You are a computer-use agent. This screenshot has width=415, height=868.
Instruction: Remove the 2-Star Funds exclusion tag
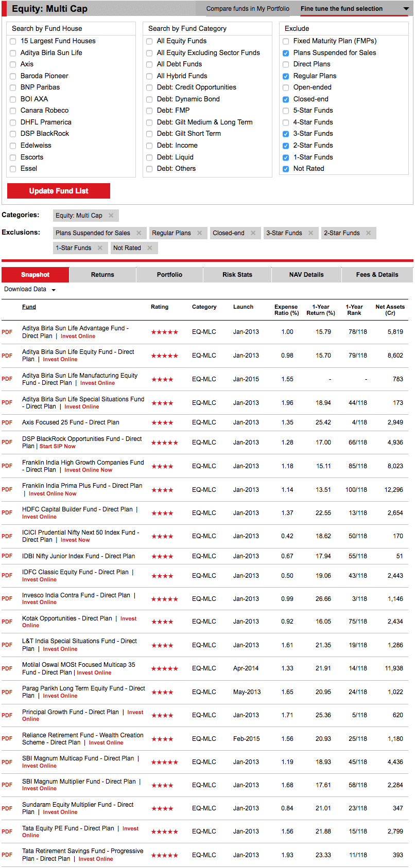[368, 233]
